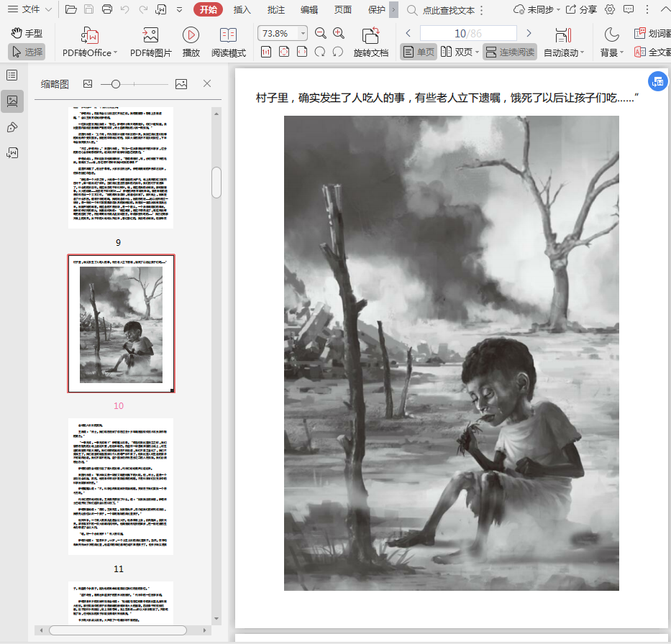Viewport: 671px width, 644px height.
Task: Click the fit page icon
Action: 284,52
